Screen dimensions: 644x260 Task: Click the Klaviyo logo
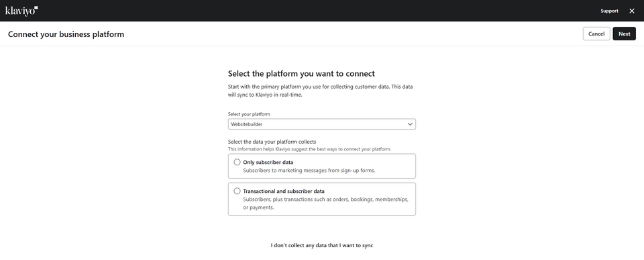pos(21,11)
